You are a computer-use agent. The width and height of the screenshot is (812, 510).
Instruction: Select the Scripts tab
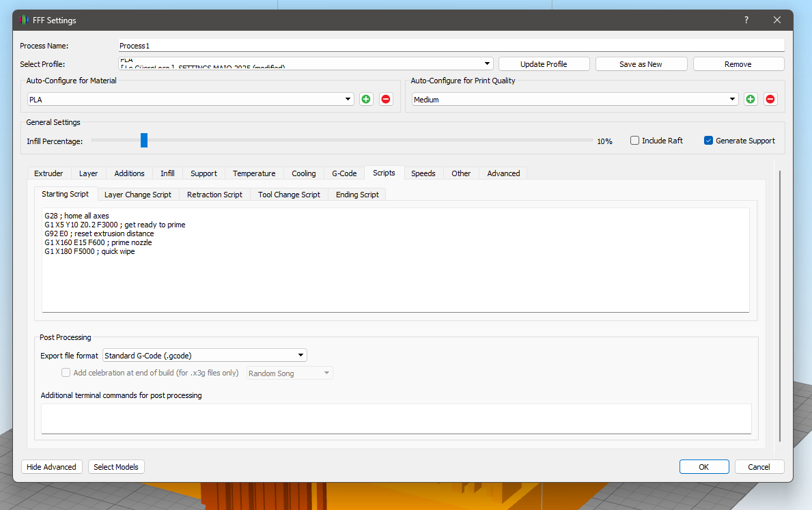pos(384,173)
